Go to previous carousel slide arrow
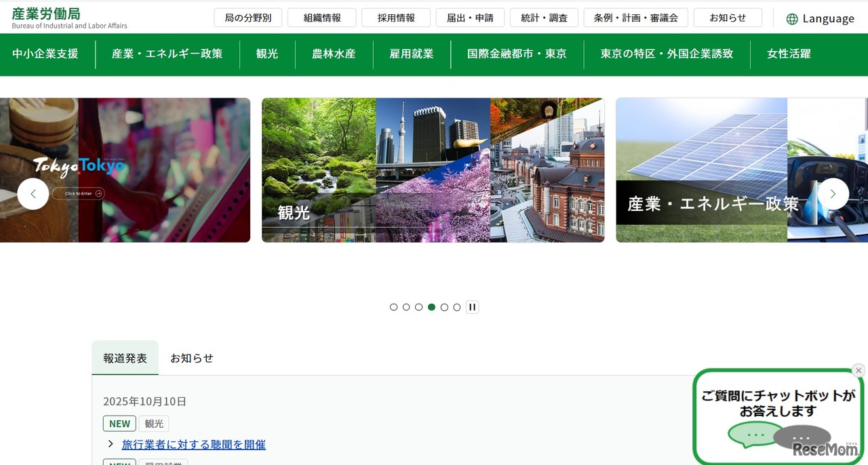The image size is (868, 465). 33,194
